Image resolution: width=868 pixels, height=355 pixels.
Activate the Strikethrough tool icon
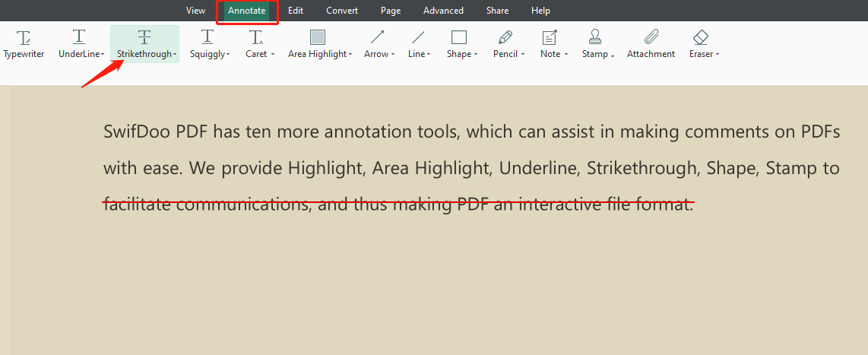144,37
